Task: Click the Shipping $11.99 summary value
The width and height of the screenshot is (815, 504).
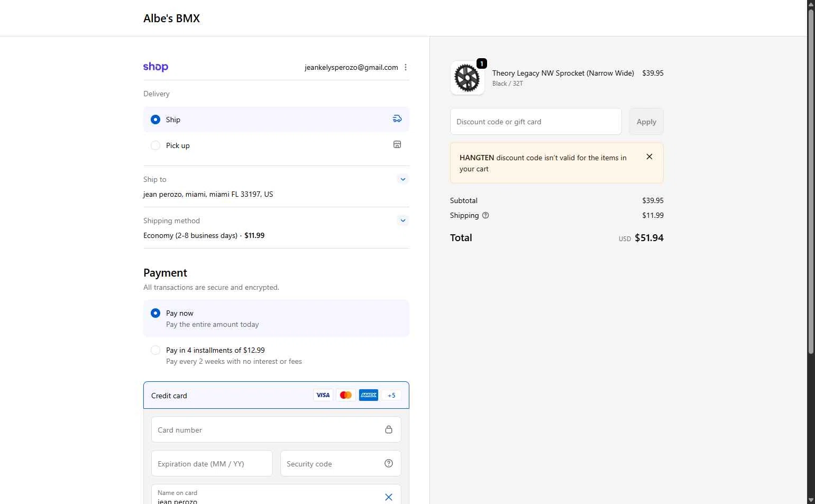Action: pos(653,215)
